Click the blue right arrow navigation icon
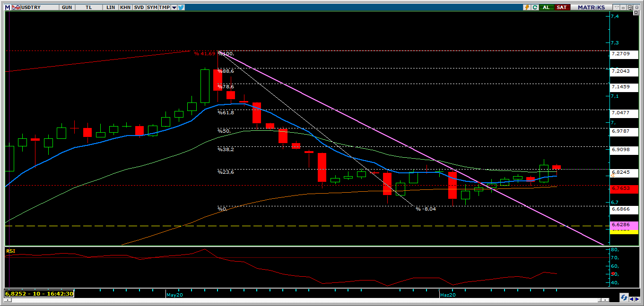Viewport: 644px width, 306px height. pos(637,299)
